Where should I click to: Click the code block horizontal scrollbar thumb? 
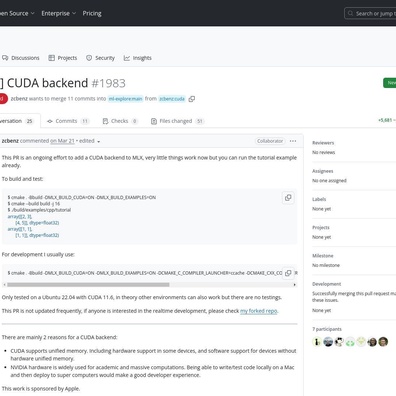pyautogui.click(x=88, y=285)
